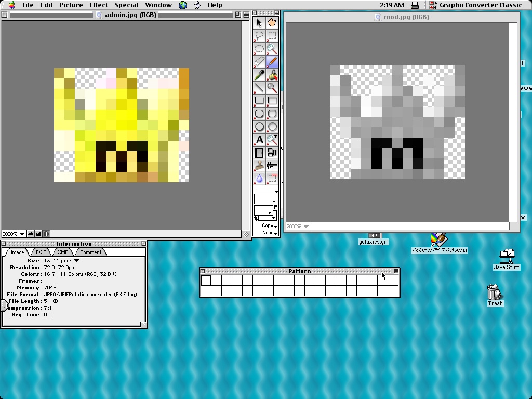Select the water drop blur tool
Viewport: 532px width, 399px height.
259,179
